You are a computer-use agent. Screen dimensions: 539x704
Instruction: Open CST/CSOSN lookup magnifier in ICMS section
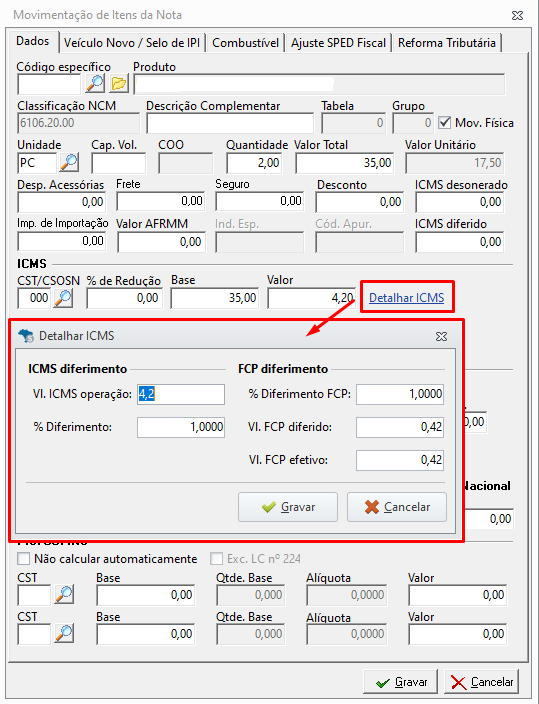(x=63, y=298)
